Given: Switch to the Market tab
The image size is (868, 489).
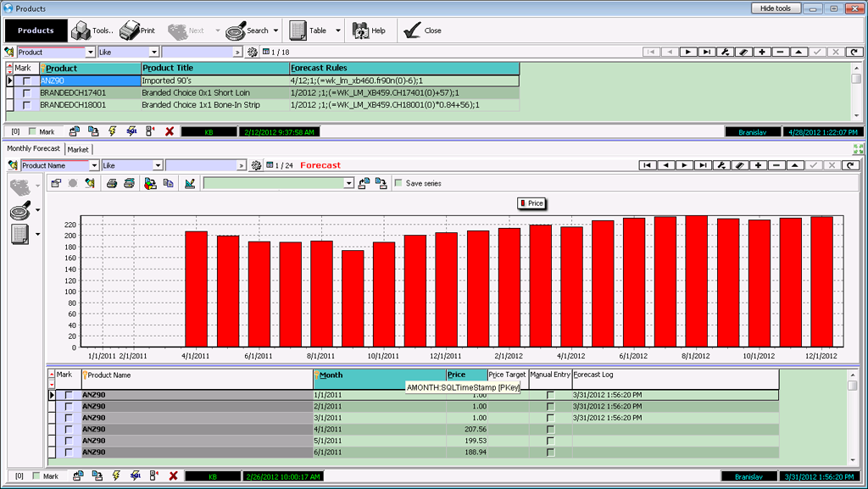Looking at the screenshot, I should tap(78, 149).
